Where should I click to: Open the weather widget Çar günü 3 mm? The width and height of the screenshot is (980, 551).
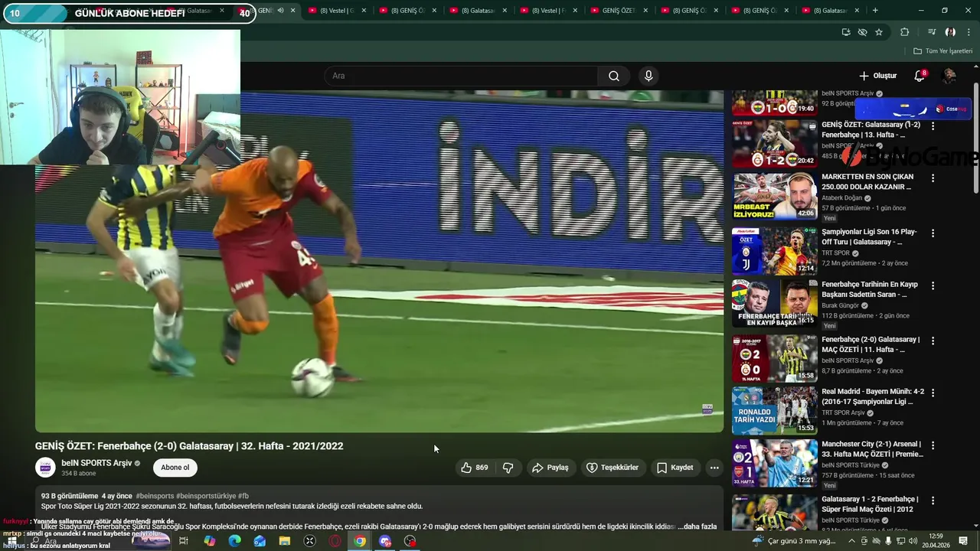794,541
